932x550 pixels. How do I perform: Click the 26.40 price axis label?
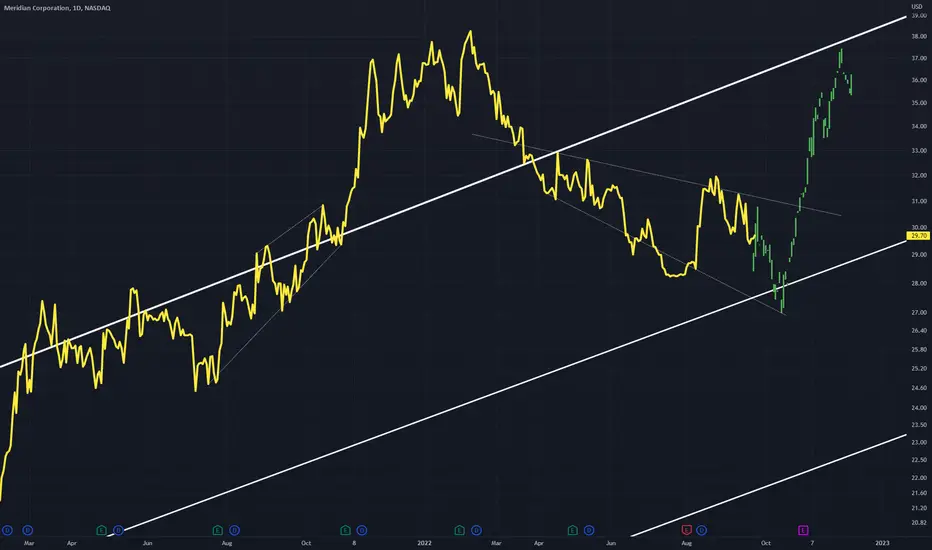coord(919,331)
